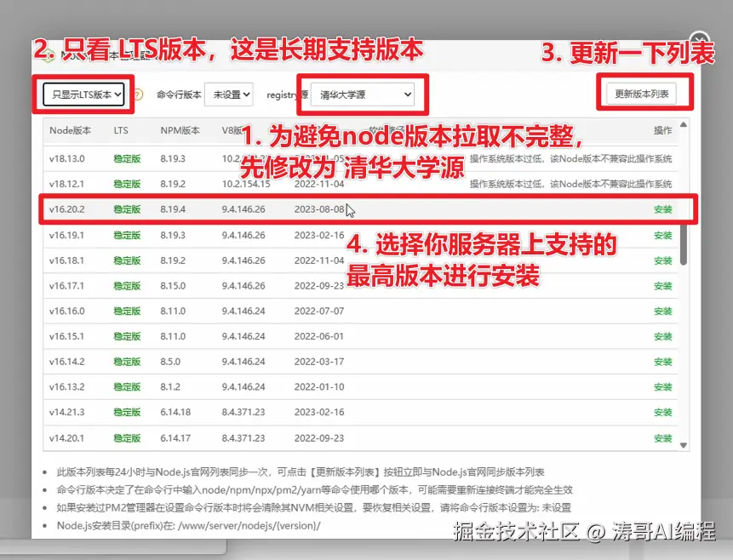Install Node version v16.15.1
The image size is (733, 560).
pos(663,336)
